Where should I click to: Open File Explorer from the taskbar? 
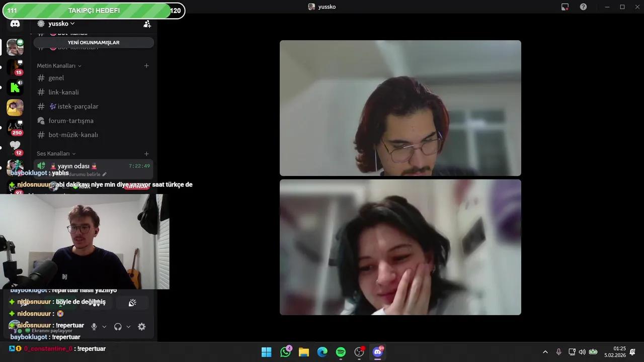tap(304, 352)
